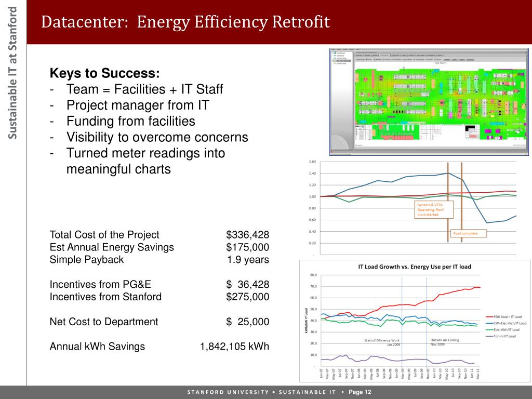Click the label Net Cost to Department
The height and width of the screenshot is (399, 532).
104,322
